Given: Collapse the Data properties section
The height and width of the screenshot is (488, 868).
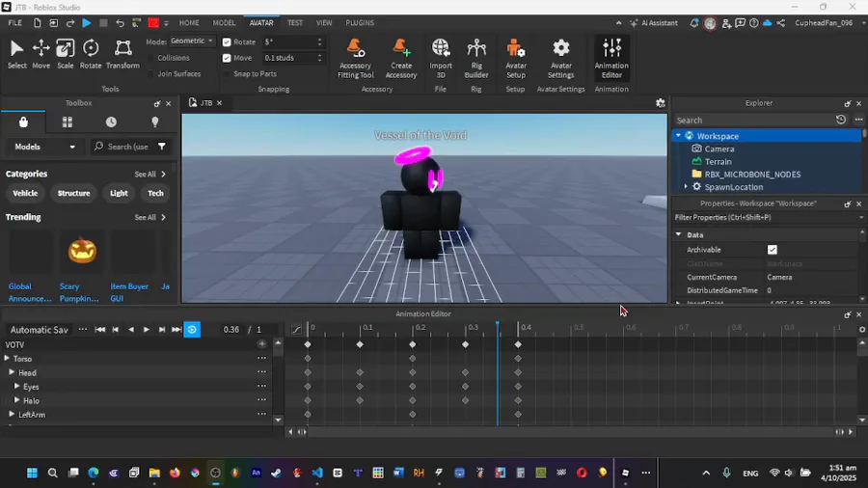Looking at the screenshot, I should (678, 234).
